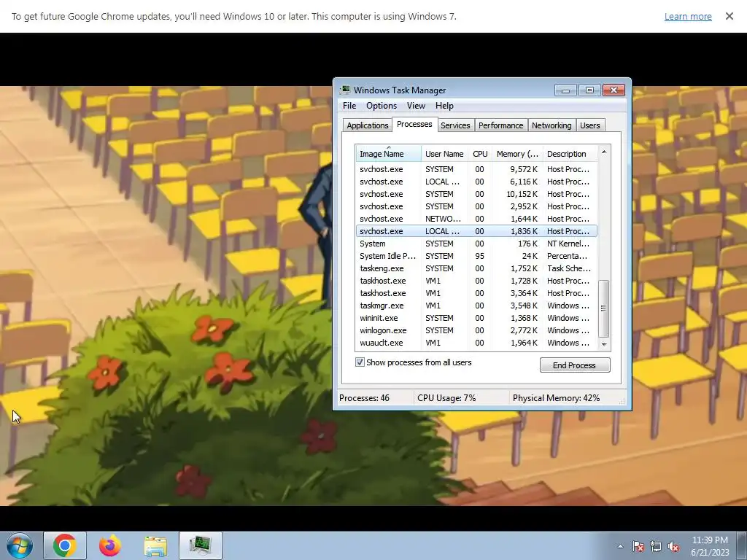Open Action Center flag icon

tap(638, 546)
